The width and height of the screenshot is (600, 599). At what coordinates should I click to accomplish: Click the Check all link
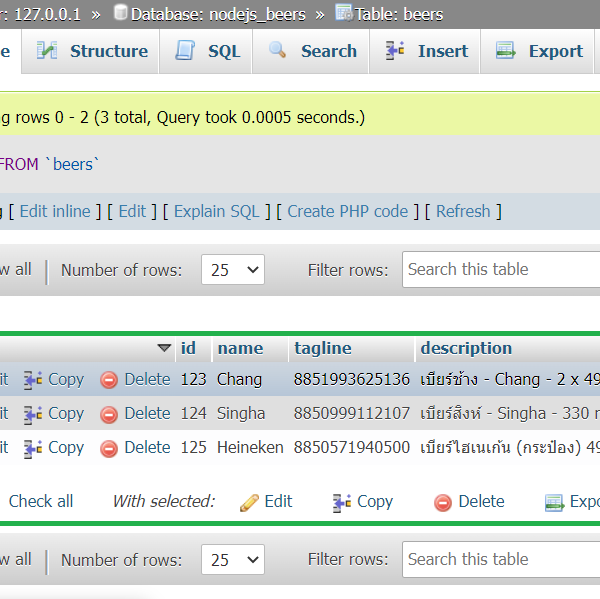pyautogui.click(x=41, y=502)
